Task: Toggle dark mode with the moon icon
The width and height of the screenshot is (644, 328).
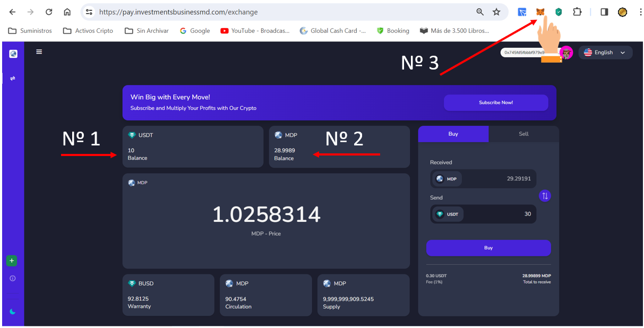Action: pos(13,312)
